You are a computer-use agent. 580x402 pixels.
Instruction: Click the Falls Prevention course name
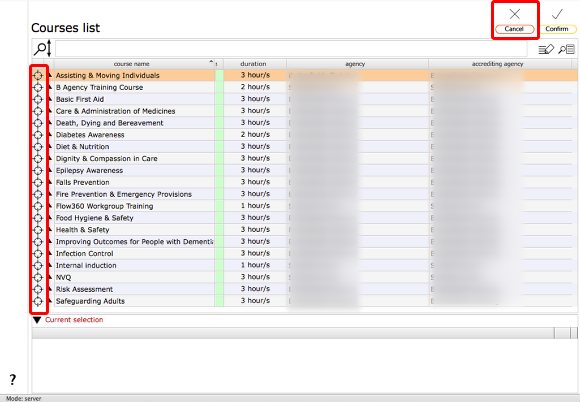(x=82, y=182)
